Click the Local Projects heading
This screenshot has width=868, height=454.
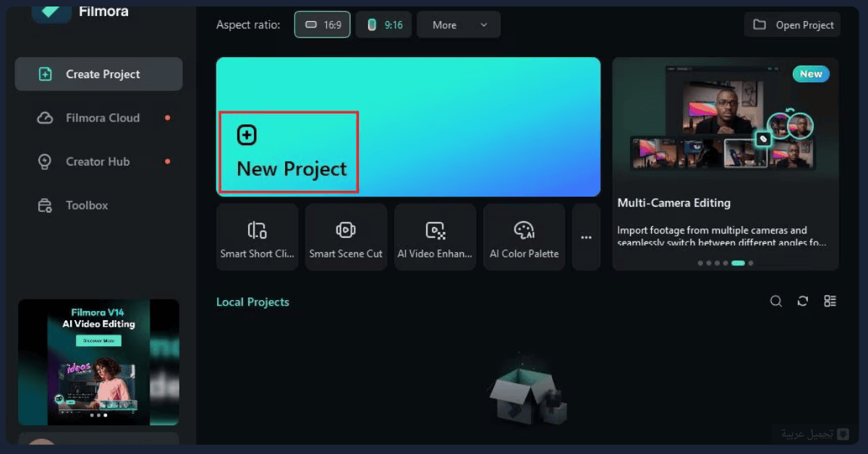click(x=252, y=302)
